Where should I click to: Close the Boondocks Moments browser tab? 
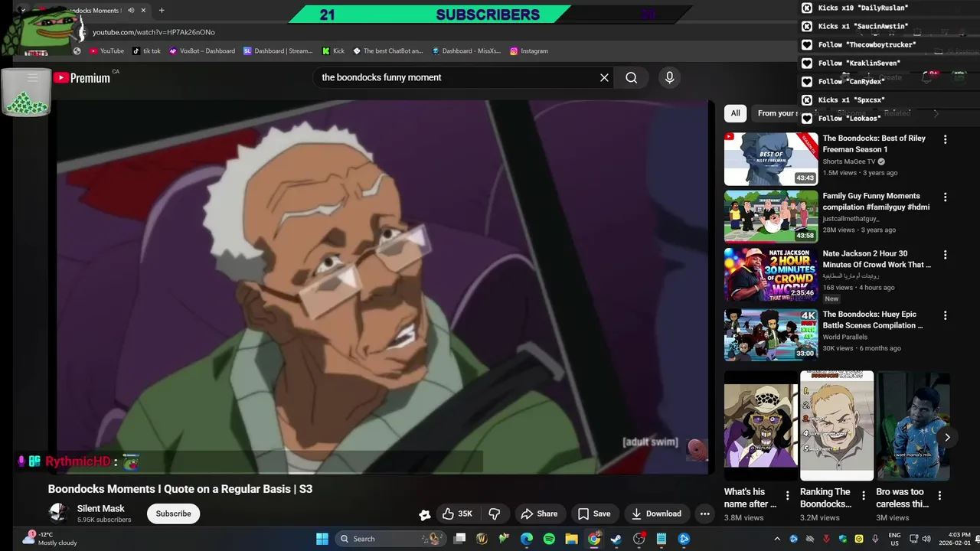click(143, 11)
